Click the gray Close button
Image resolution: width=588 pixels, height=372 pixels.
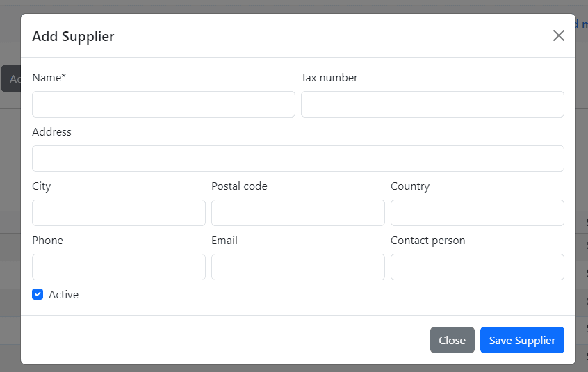452,340
